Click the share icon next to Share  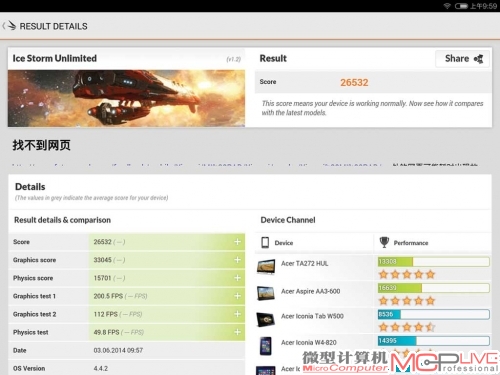coord(479,59)
